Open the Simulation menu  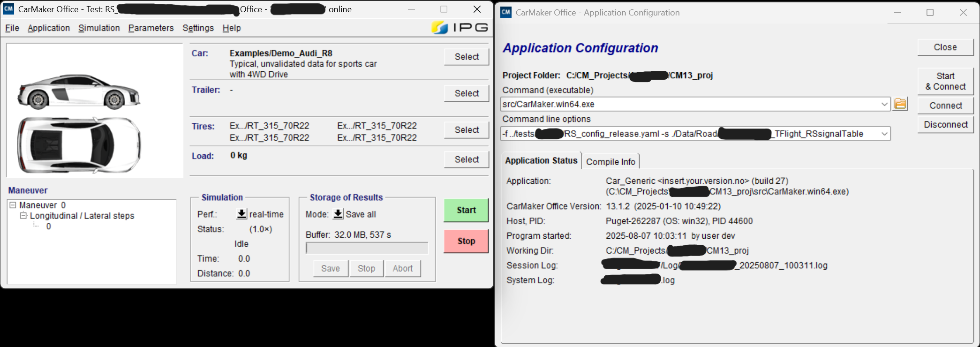click(x=99, y=28)
